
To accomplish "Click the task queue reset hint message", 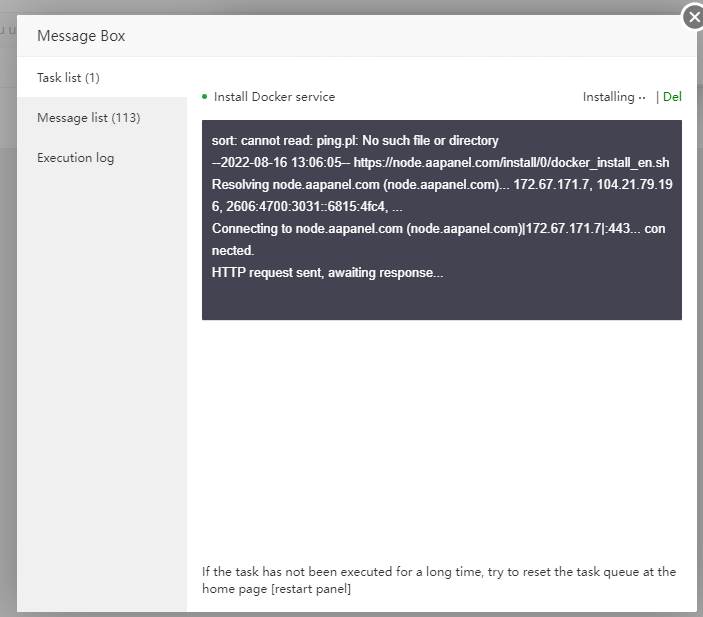I will (x=438, y=572).
